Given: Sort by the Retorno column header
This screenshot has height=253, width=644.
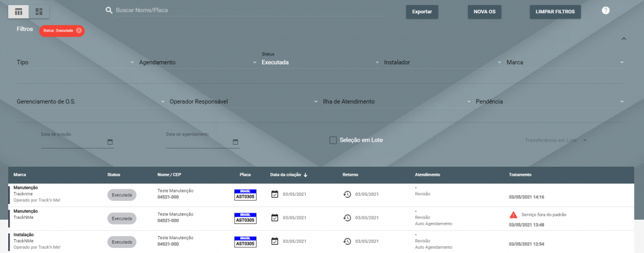Looking at the screenshot, I should pyautogui.click(x=350, y=174).
